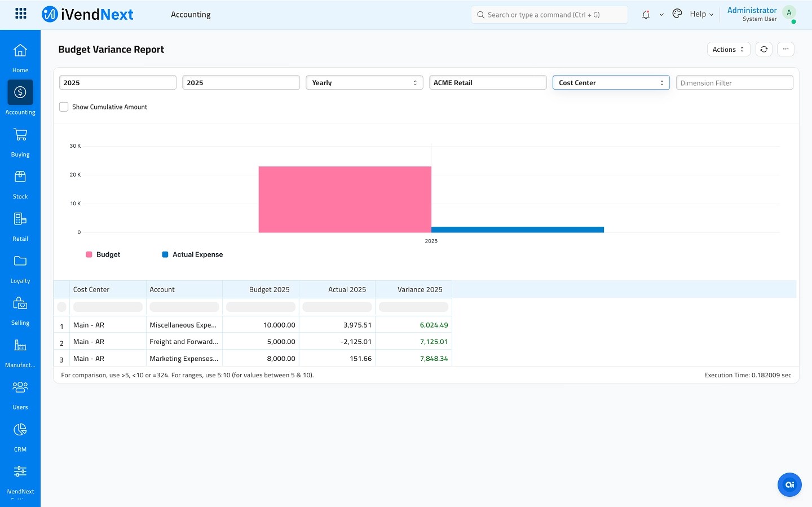The width and height of the screenshot is (812, 507).
Task: Click the 5,000.00 budget cell
Action: [x=261, y=342]
